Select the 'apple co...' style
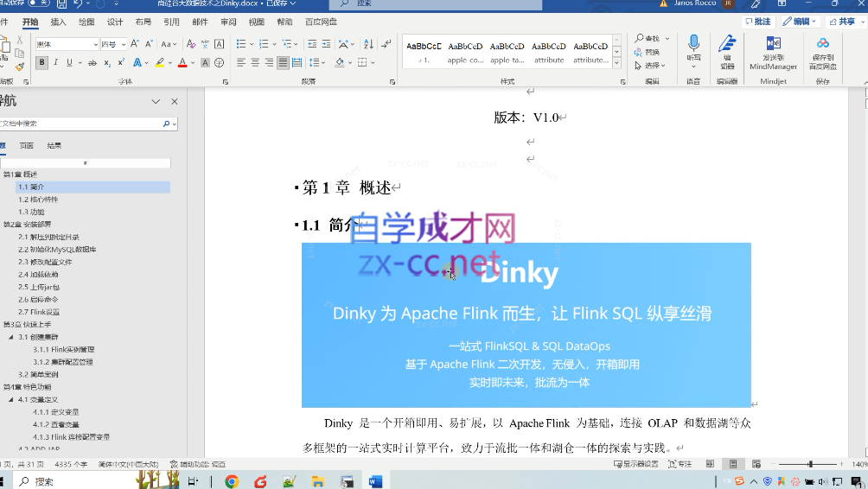The height and width of the screenshot is (489, 868). coord(465,52)
